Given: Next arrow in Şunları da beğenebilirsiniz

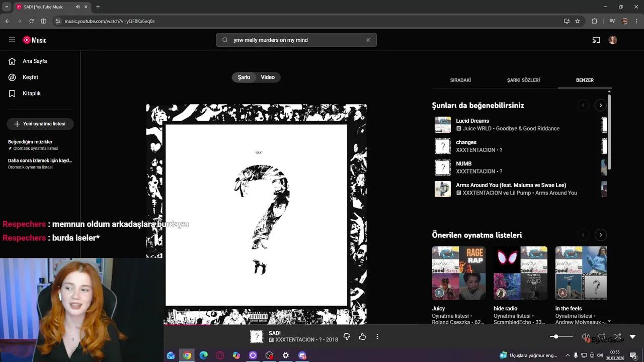Looking at the screenshot, I should point(600,105).
